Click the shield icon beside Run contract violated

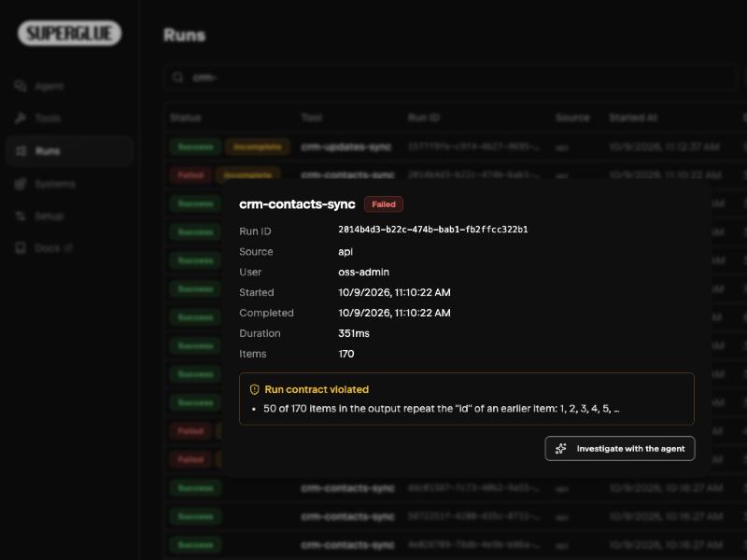pos(254,389)
